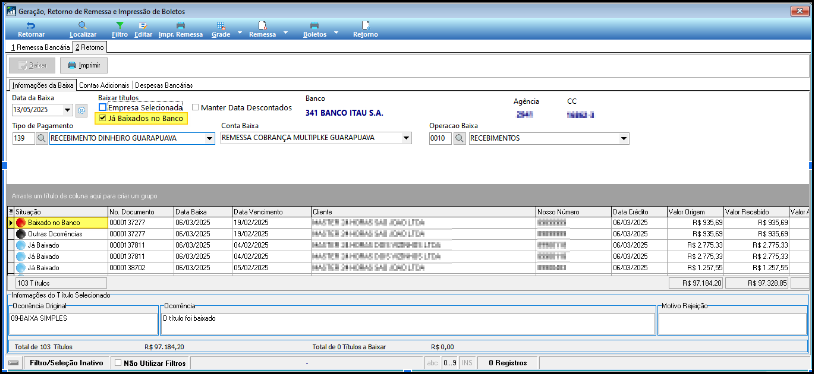Click the Imprimir button
814x374 pixels.
point(84,65)
